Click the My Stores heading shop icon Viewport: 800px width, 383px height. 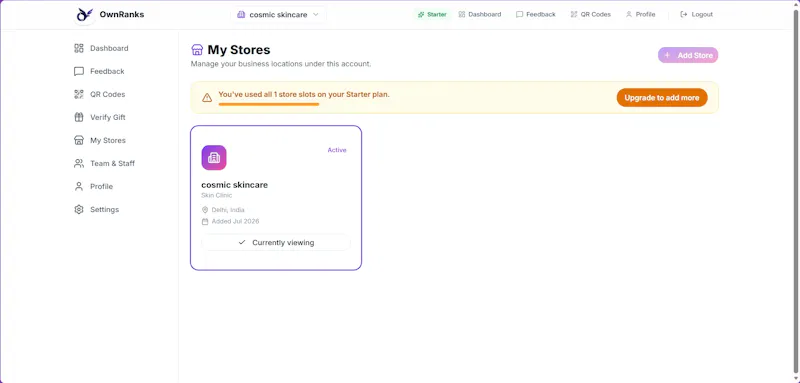(197, 49)
